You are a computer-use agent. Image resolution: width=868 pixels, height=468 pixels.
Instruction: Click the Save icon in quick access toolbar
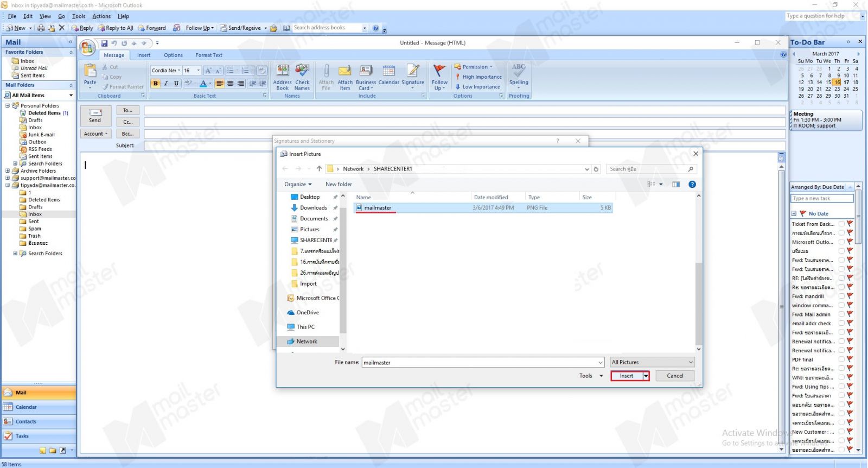click(104, 43)
